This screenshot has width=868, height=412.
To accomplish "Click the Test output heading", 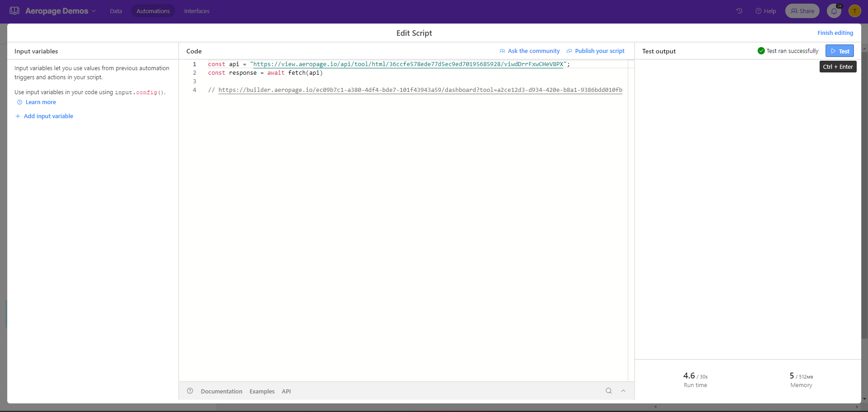I will pos(659,51).
